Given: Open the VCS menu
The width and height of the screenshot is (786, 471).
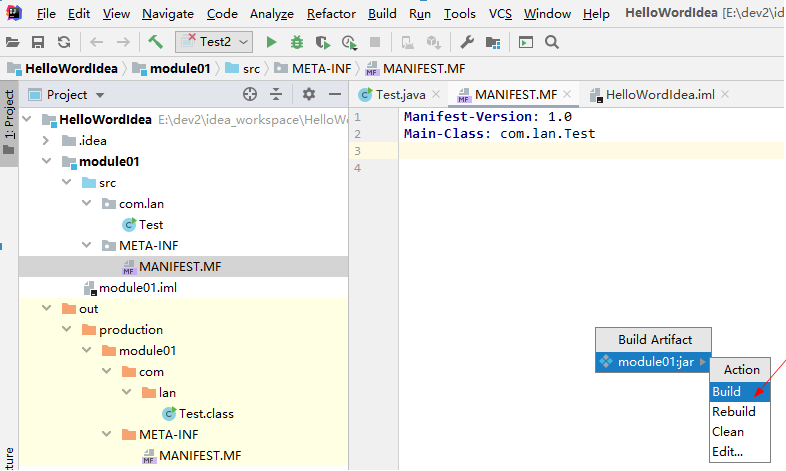Looking at the screenshot, I should tap(500, 14).
